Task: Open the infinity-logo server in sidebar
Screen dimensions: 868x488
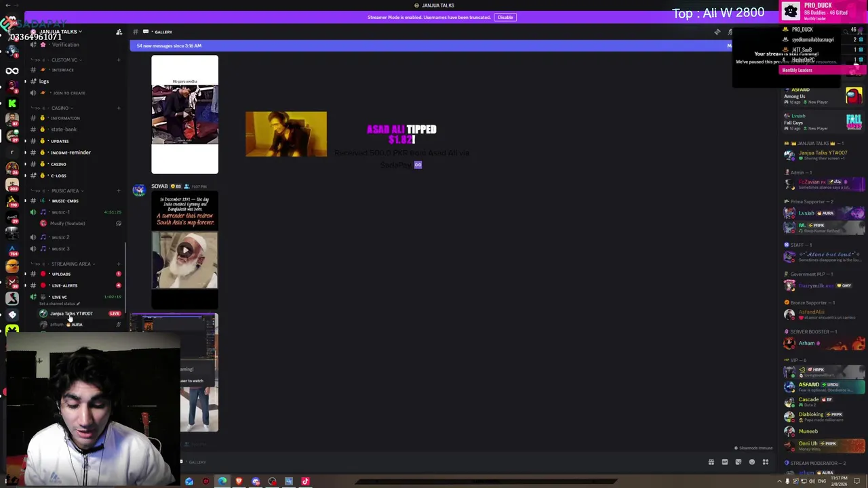Action: [x=12, y=70]
